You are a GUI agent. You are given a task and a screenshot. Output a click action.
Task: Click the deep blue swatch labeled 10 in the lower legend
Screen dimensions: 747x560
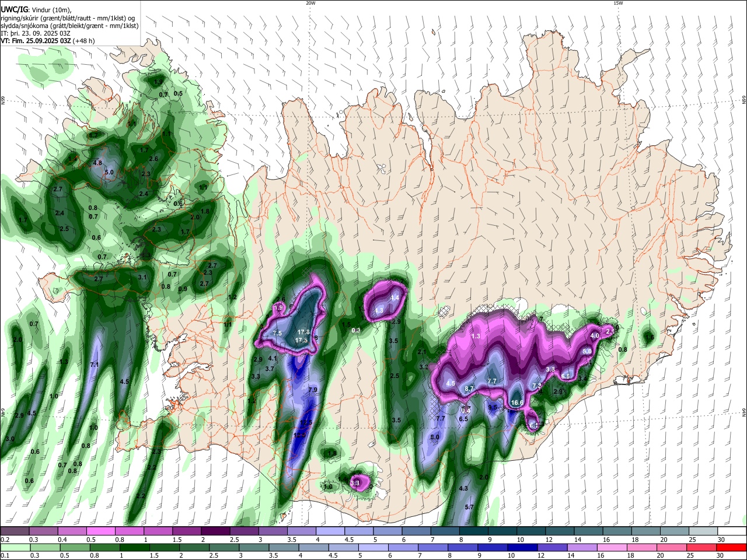point(522,547)
